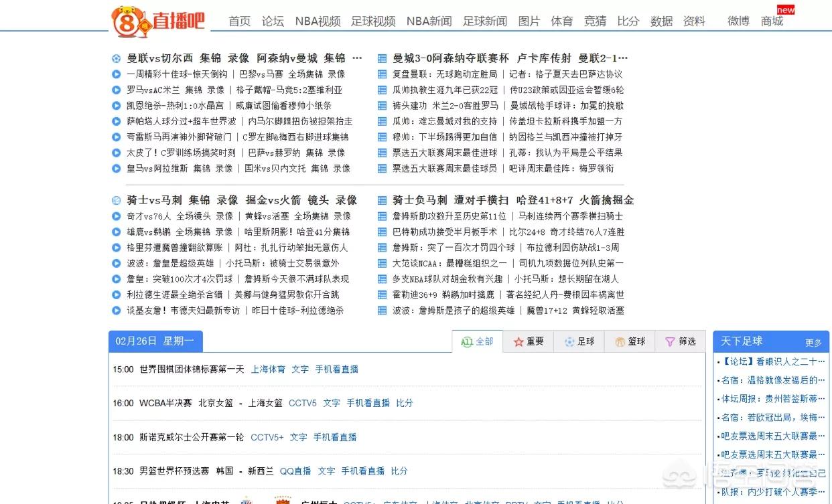
Task: Click news icon beside 詹姆斯助攻数升至历史第11位
Action: tap(383, 216)
